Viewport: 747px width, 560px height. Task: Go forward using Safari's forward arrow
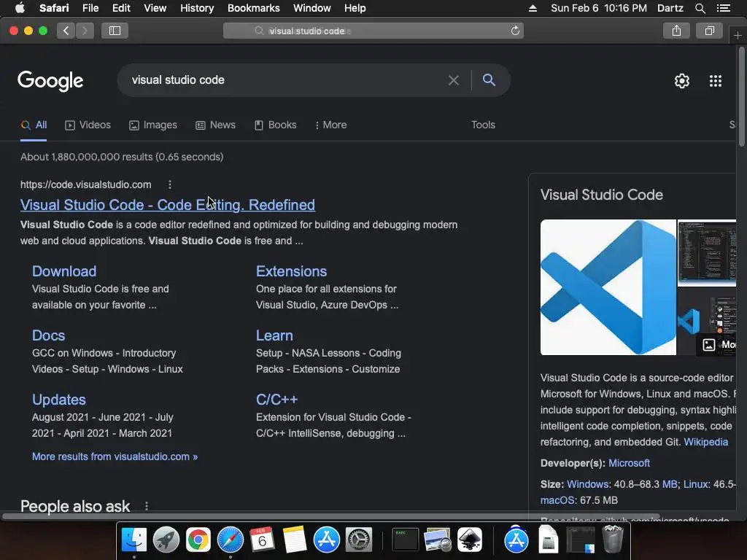[85, 31]
